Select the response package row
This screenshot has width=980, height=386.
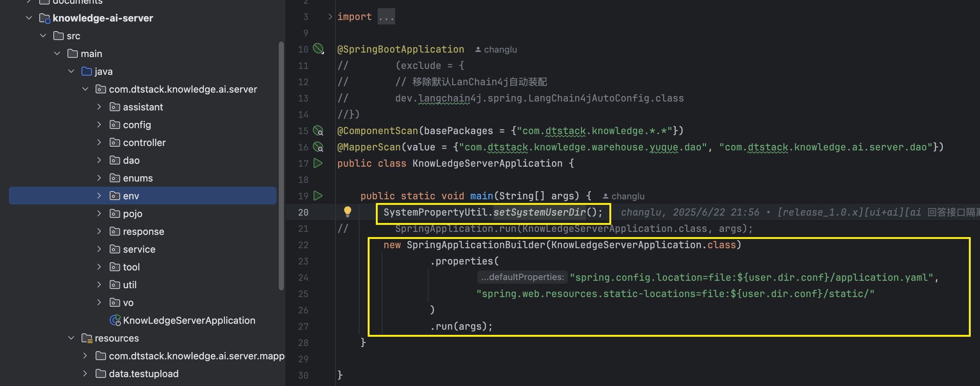(x=143, y=231)
